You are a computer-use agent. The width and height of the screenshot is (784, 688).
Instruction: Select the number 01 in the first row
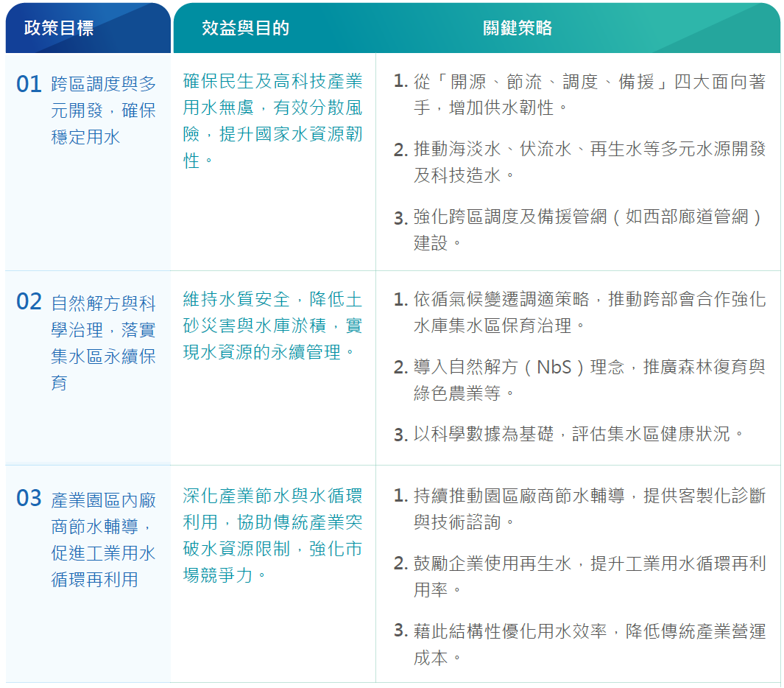coord(29,84)
